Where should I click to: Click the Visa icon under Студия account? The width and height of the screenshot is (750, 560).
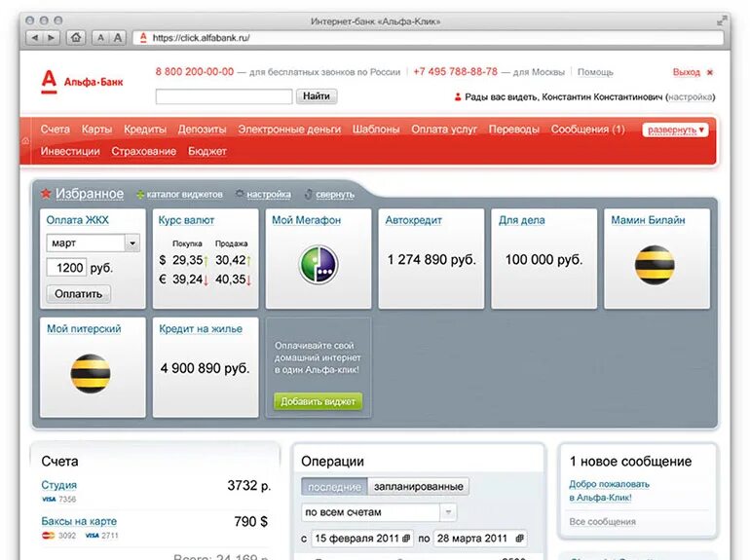pyautogui.click(x=49, y=500)
